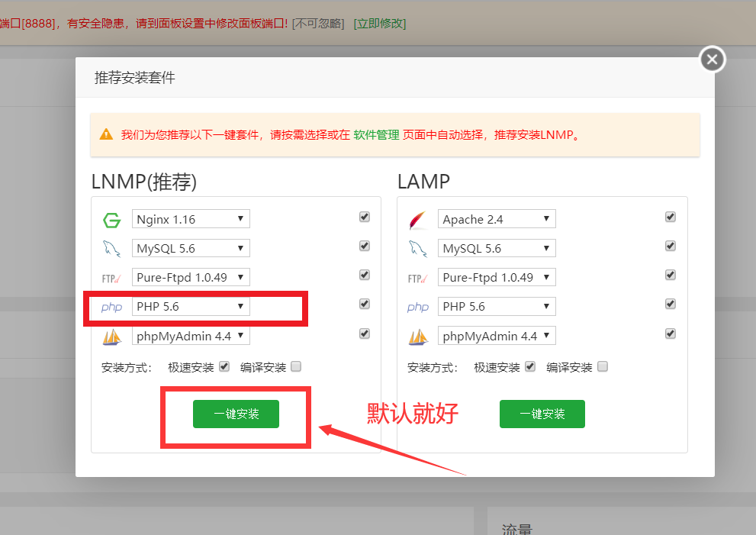Click the phpMyAdmin sailboat icon in LNMP
The width and height of the screenshot is (756, 535).
(x=112, y=337)
